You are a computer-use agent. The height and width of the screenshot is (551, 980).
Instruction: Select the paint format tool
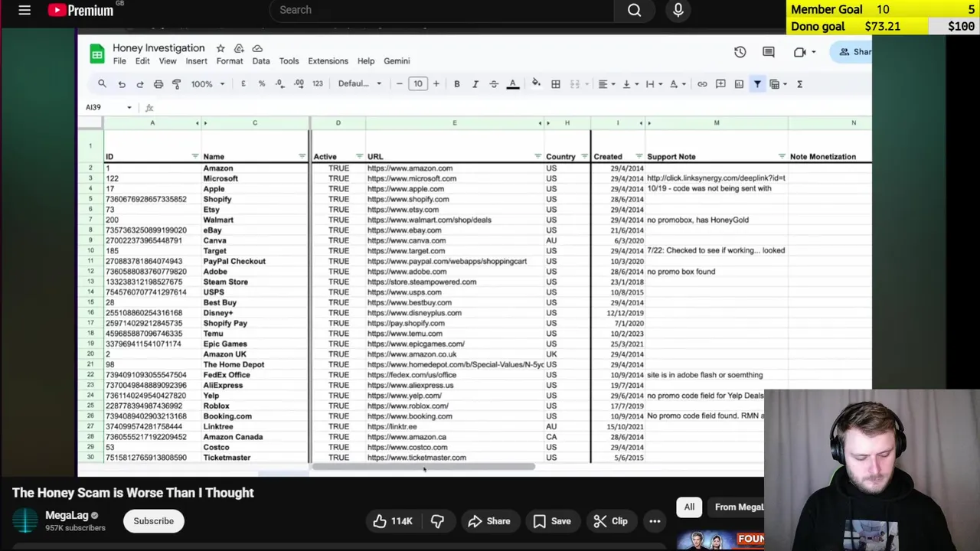[177, 83]
